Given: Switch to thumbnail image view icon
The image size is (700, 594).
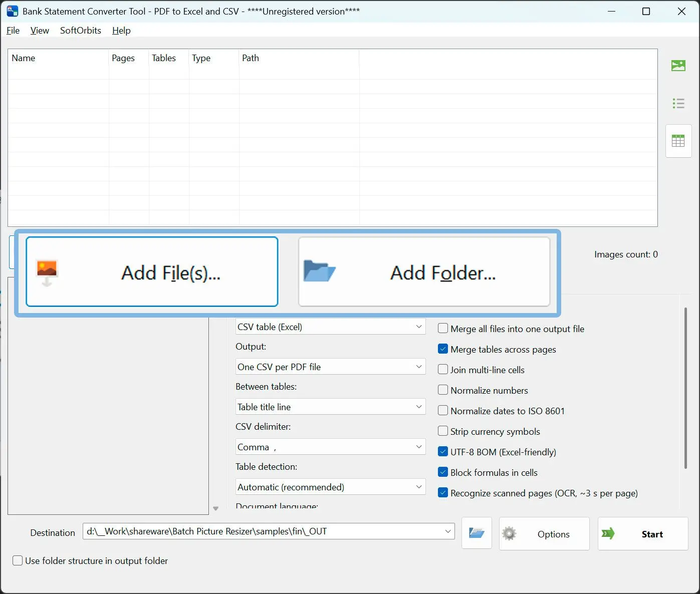Looking at the screenshot, I should [678, 66].
